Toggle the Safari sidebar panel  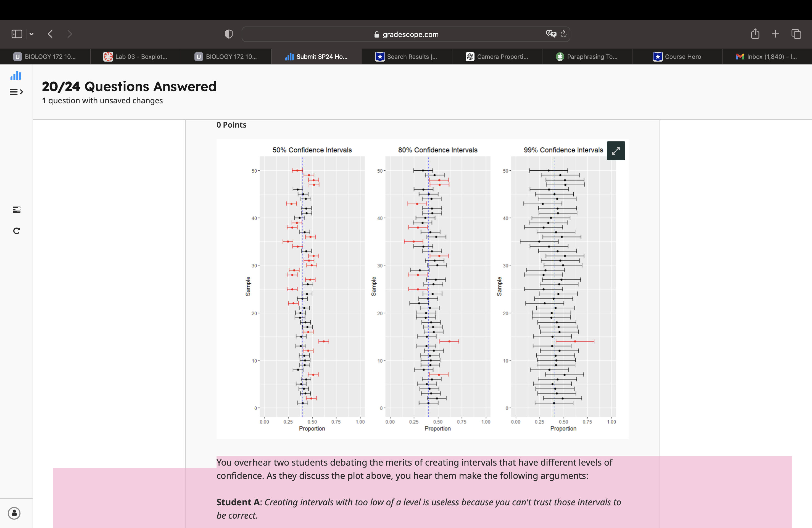[x=17, y=34]
